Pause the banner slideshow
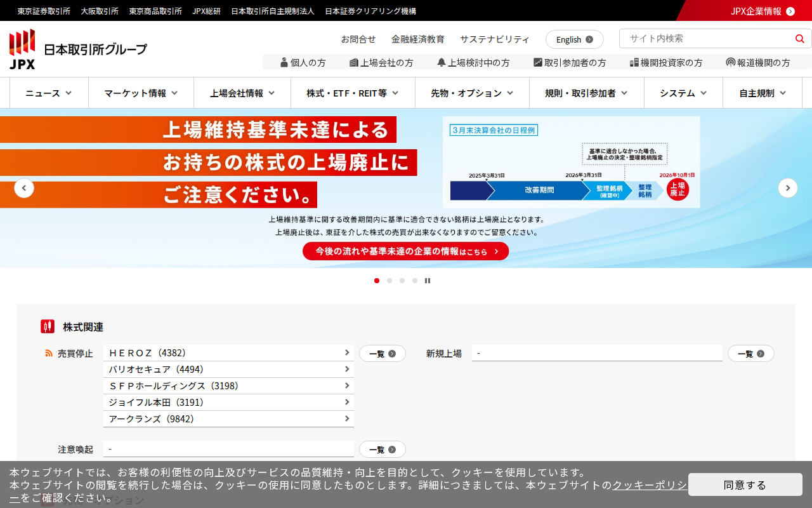The width and height of the screenshot is (812, 508). 428,281
